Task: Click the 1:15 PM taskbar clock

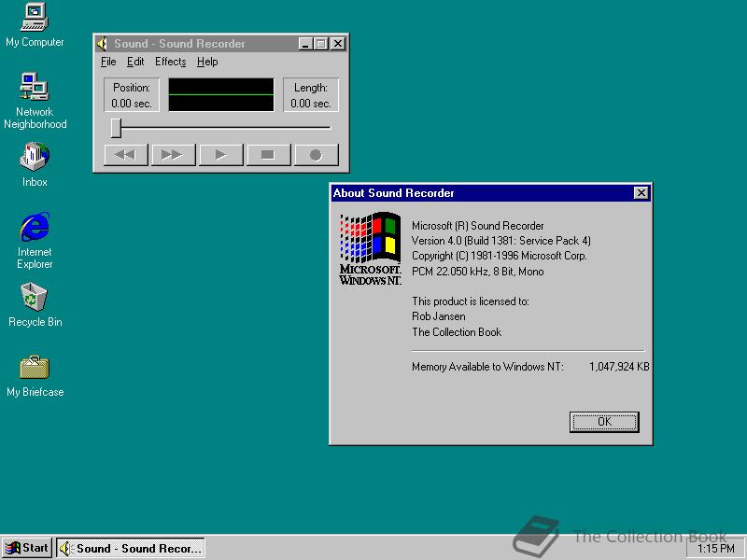Action: [715, 549]
